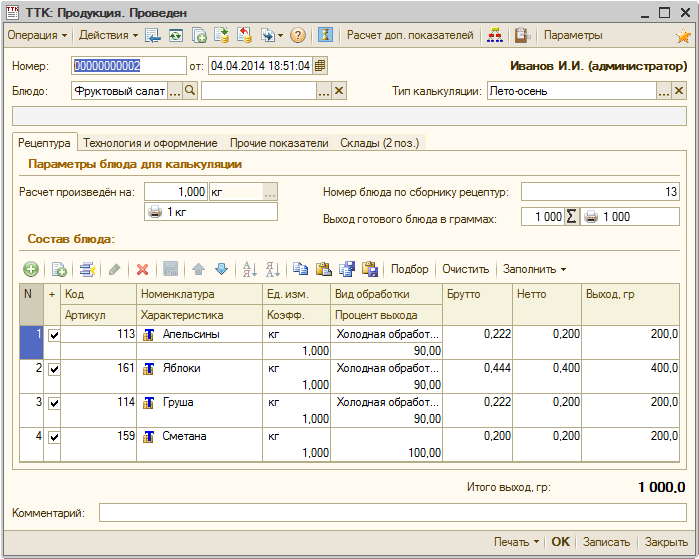Open the Действия dropdown menu

pyautogui.click(x=108, y=35)
